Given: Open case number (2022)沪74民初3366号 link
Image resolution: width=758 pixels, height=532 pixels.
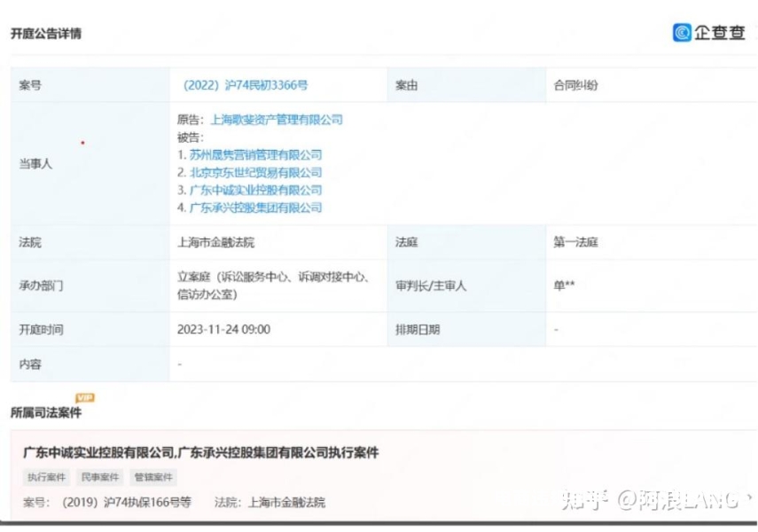Looking at the screenshot, I should 246,86.
